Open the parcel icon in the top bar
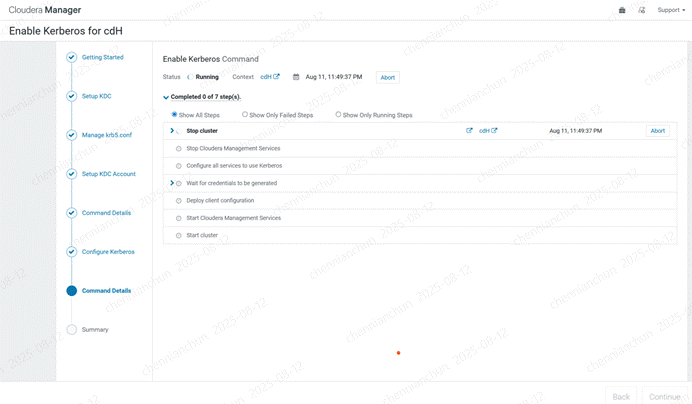The image size is (692, 404). coord(622,10)
